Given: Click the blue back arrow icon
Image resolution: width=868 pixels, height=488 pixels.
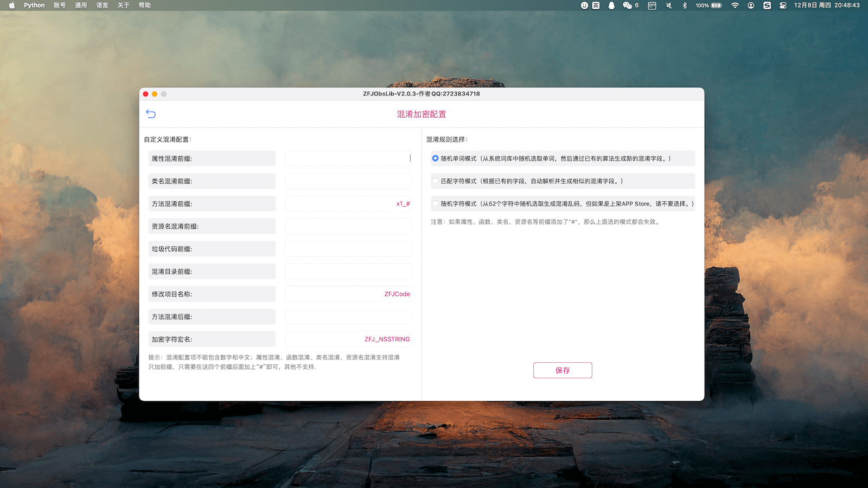Looking at the screenshot, I should point(151,114).
